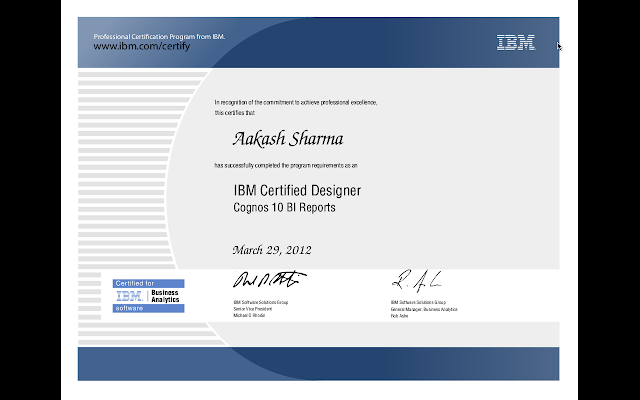Click the signer name under the General Manager title

(x=399, y=316)
